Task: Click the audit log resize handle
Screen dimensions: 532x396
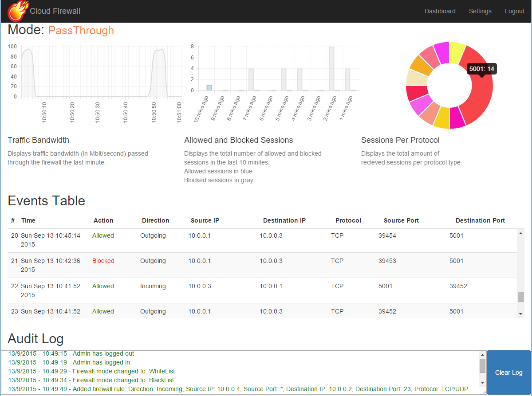Action: pos(483,392)
